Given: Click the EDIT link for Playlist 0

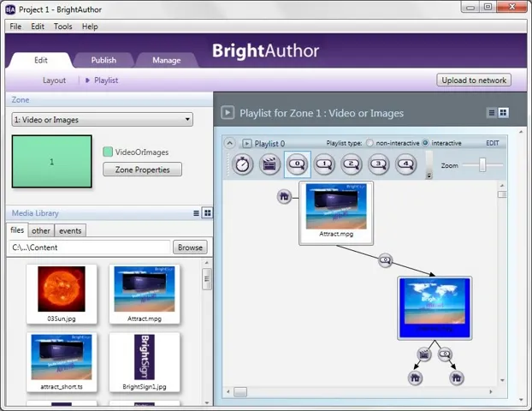Looking at the screenshot, I should (x=493, y=143).
